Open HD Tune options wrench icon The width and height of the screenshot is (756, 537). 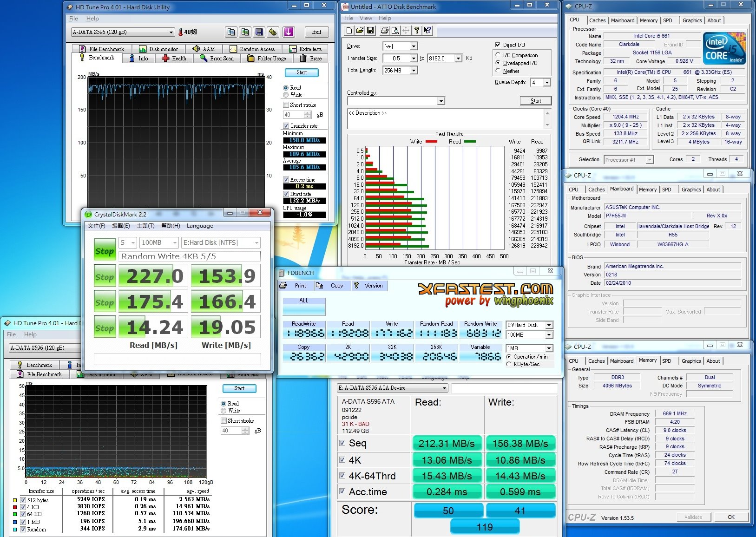[273, 32]
